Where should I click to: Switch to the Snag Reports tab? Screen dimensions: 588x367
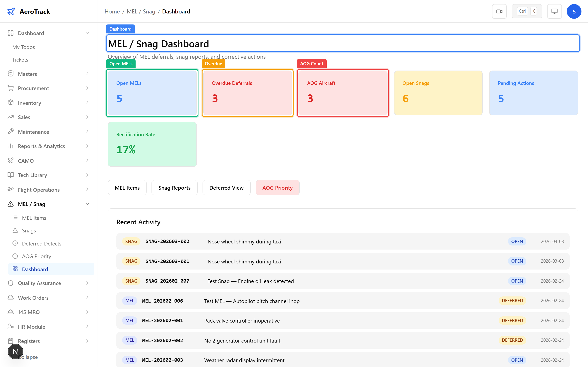pyautogui.click(x=174, y=187)
